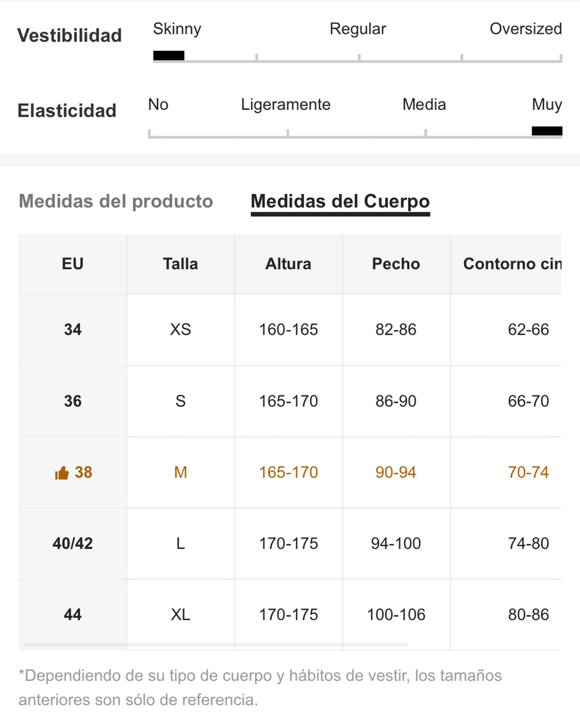Click the M size cell
Screen dimensions: 580x728
pos(181,472)
